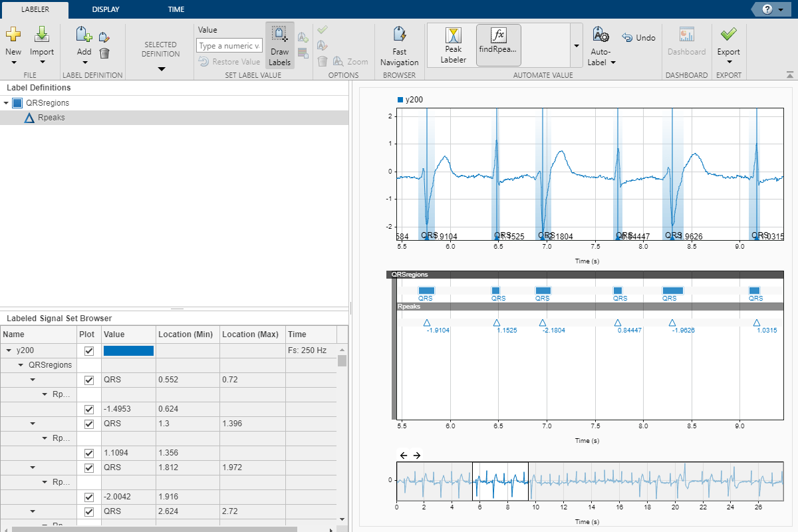
Task: Click the Export icon
Action: click(x=728, y=35)
